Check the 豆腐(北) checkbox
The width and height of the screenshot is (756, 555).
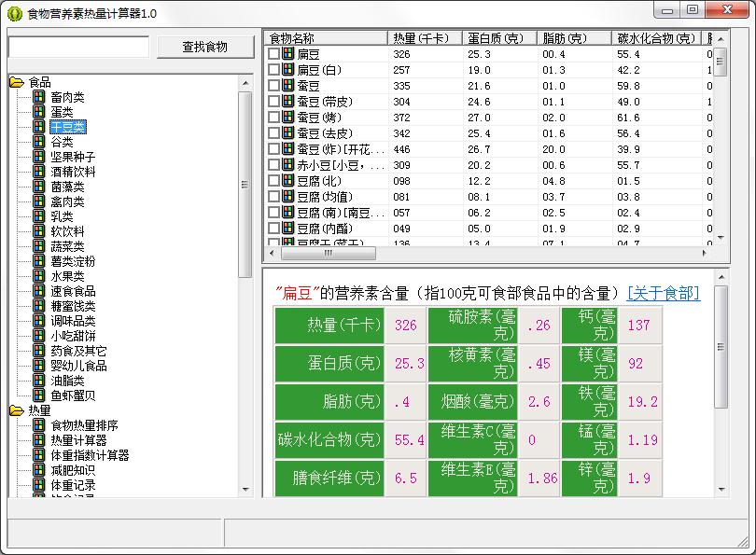[273, 181]
